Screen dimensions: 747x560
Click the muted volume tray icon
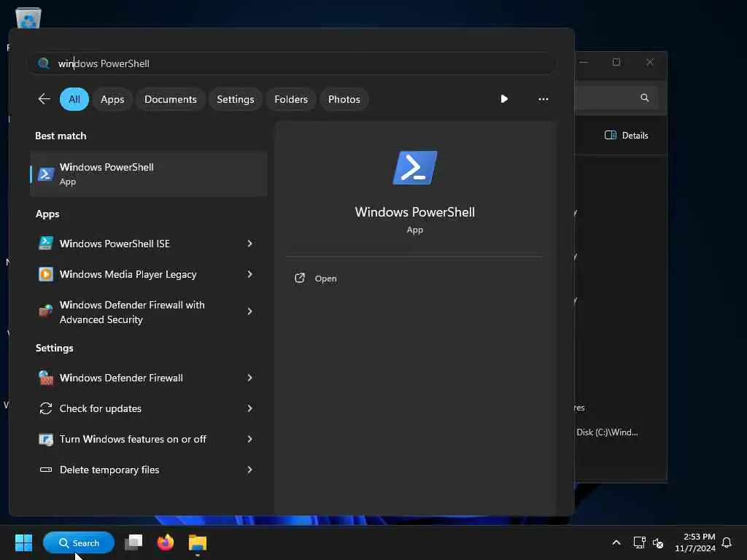point(658,542)
